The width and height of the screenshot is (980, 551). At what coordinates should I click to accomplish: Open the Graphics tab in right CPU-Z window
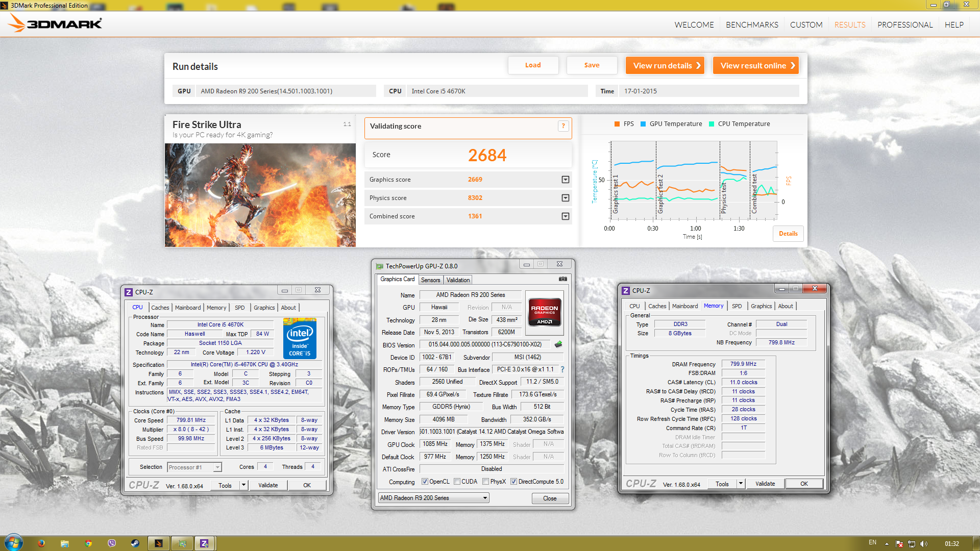761,306
